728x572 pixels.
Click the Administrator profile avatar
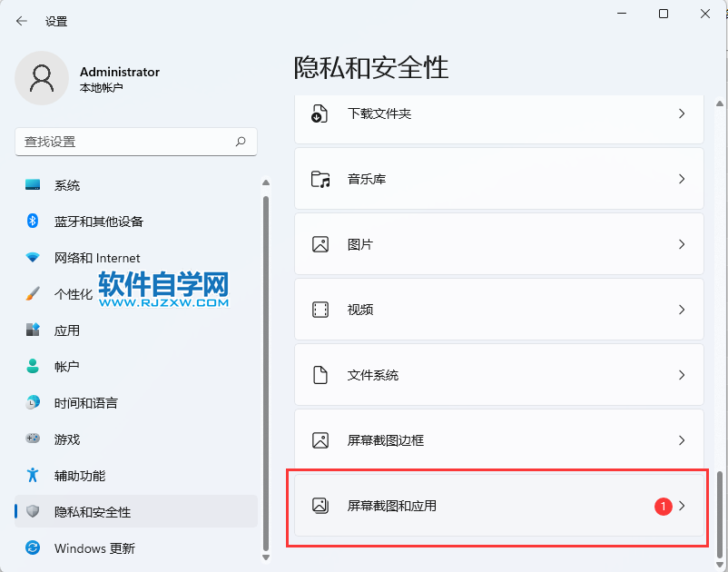click(x=41, y=78)
